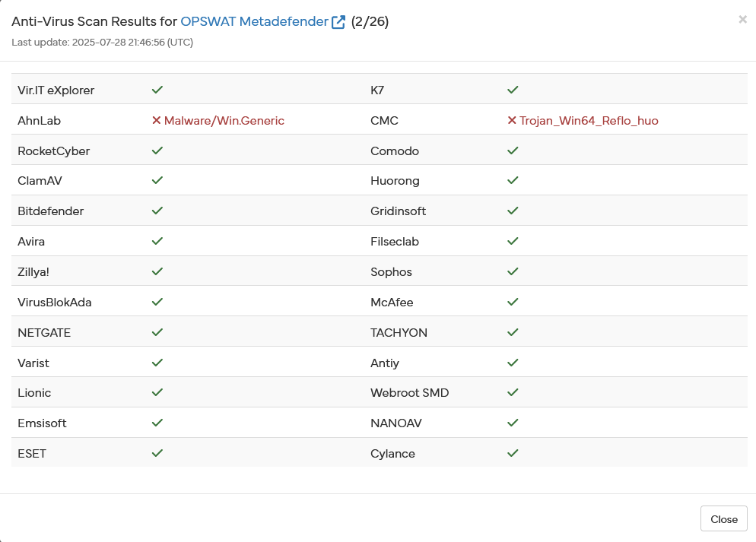Click the green checkmark for Sophos
756x542 pixels.
513,271
